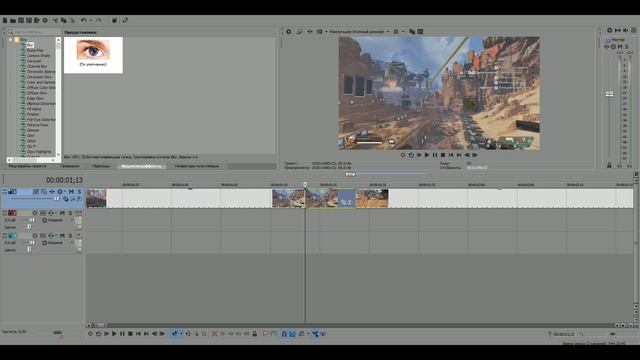Image resolution: width=640 pixels, height=360 pixels.
Task: Solo the second audio track
Action: pyautogui.click(x=70, y=236)
